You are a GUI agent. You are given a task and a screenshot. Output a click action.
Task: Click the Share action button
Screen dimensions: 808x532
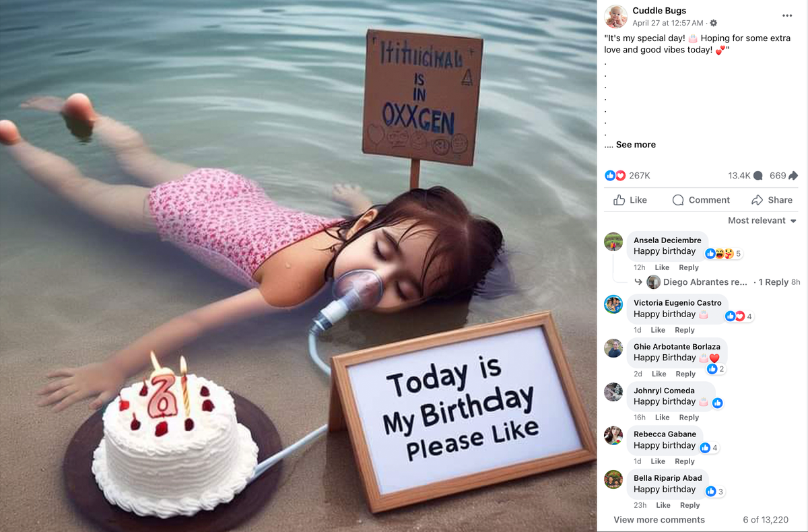coord(772,200)
